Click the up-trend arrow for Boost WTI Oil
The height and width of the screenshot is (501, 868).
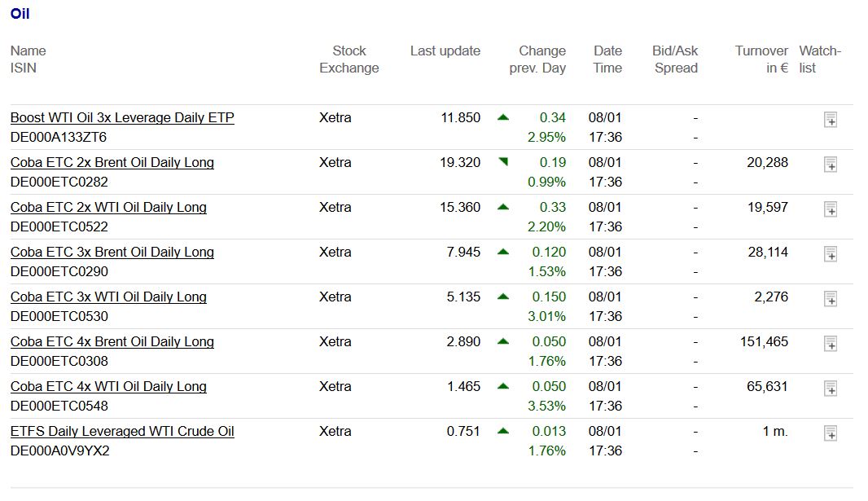pos(505,117)
